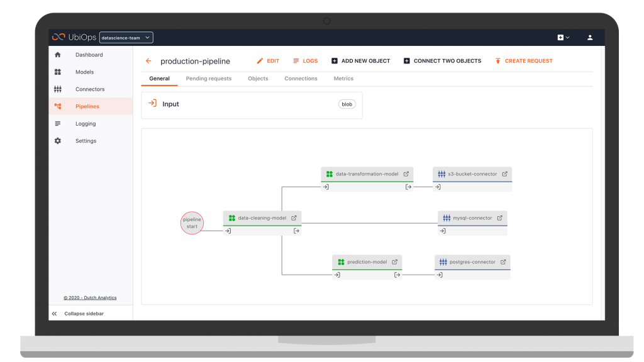The width and height of the screenshot is (644, 362).
Task: Click the Logging lines icon
Action: [x=57, y=124]
